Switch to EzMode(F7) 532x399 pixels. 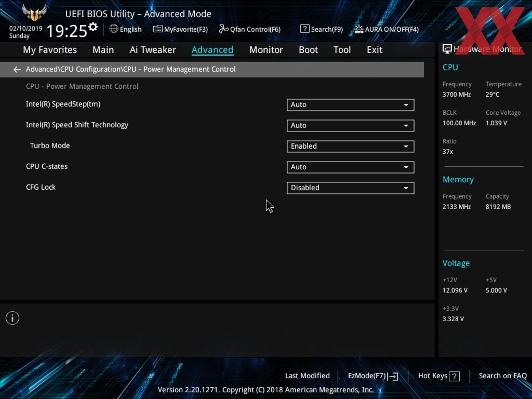pyautogui.click(x=373, y=376)
